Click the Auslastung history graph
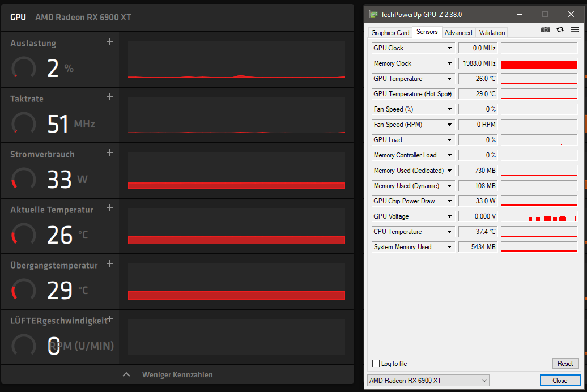Viewport: 587px width, 392px height. (x=236, y=59)
